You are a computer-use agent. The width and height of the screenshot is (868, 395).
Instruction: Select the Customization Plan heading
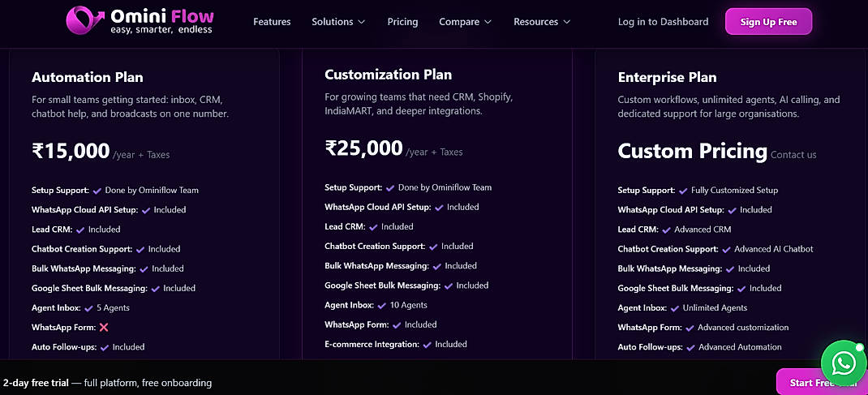388,75
